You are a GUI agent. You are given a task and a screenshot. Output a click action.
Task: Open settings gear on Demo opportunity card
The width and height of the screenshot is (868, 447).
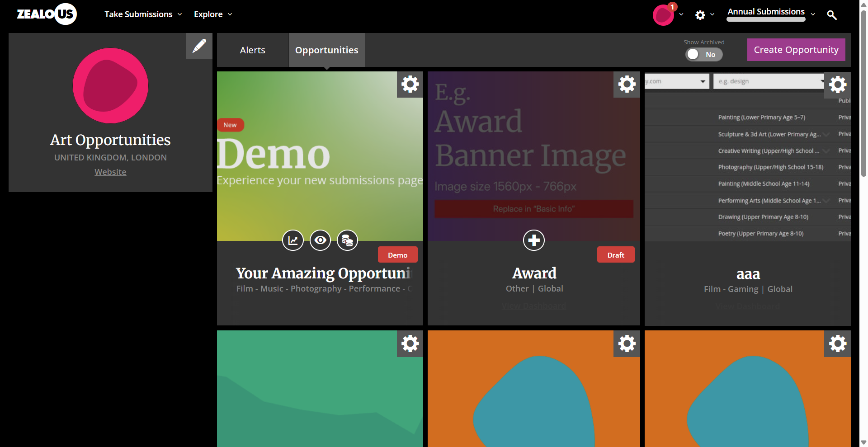(410, 85)
